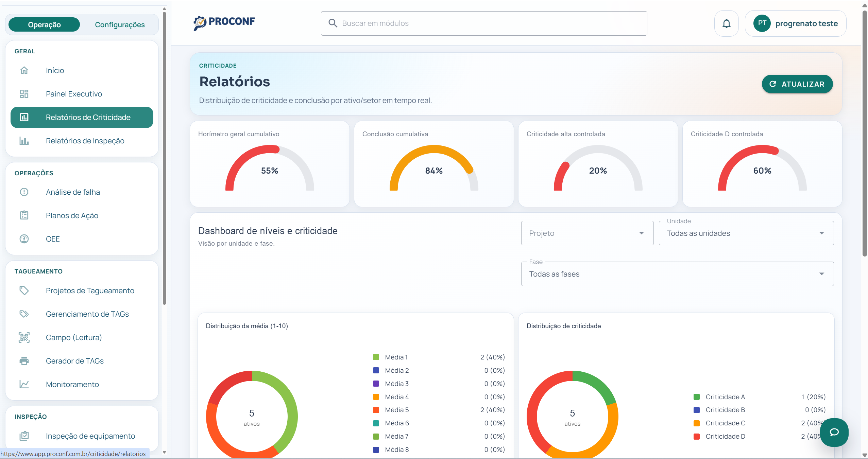Open the chat support bubble

(x=834, y=432)
